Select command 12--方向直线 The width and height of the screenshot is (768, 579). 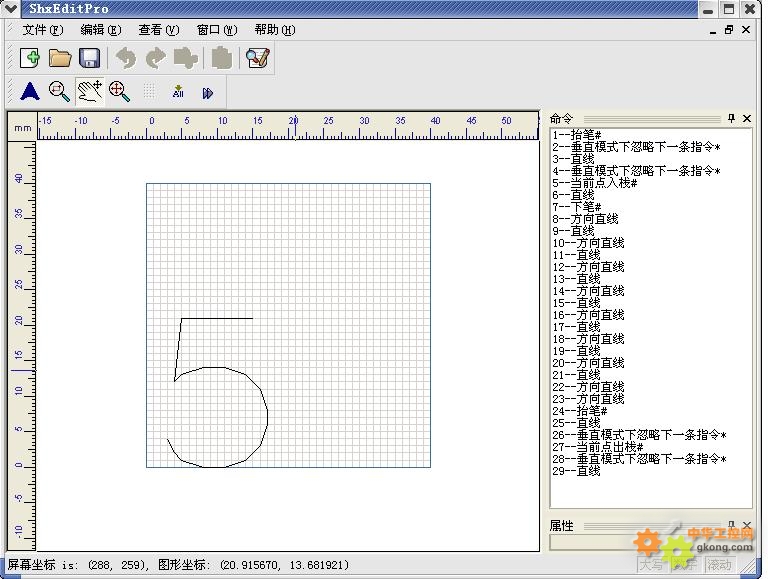pos(588,267)
